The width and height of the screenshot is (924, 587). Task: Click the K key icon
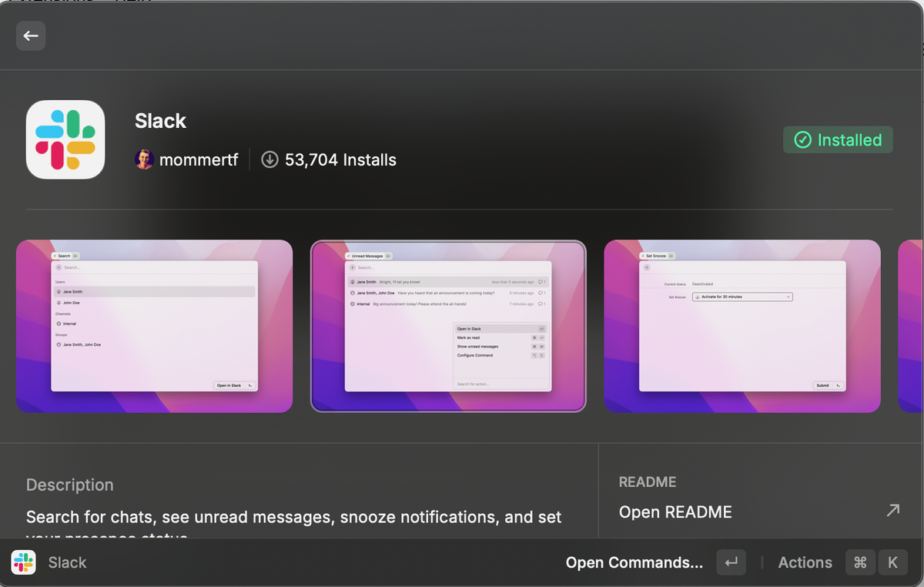pos(892,562)
